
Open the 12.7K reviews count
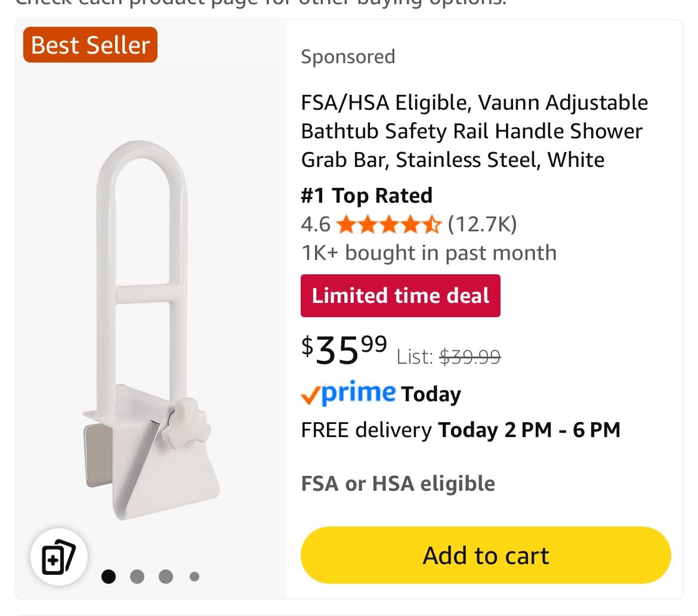[482, 224]
